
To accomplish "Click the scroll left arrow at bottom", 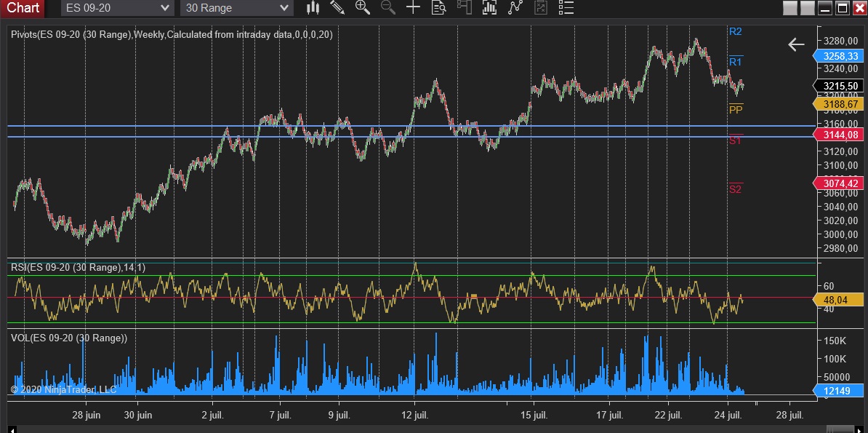I will point(12,429).
